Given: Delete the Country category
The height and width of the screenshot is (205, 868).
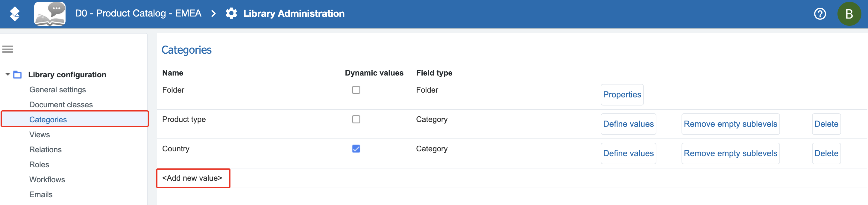Looking at the screenshot, I should click(x=826, y=153).
